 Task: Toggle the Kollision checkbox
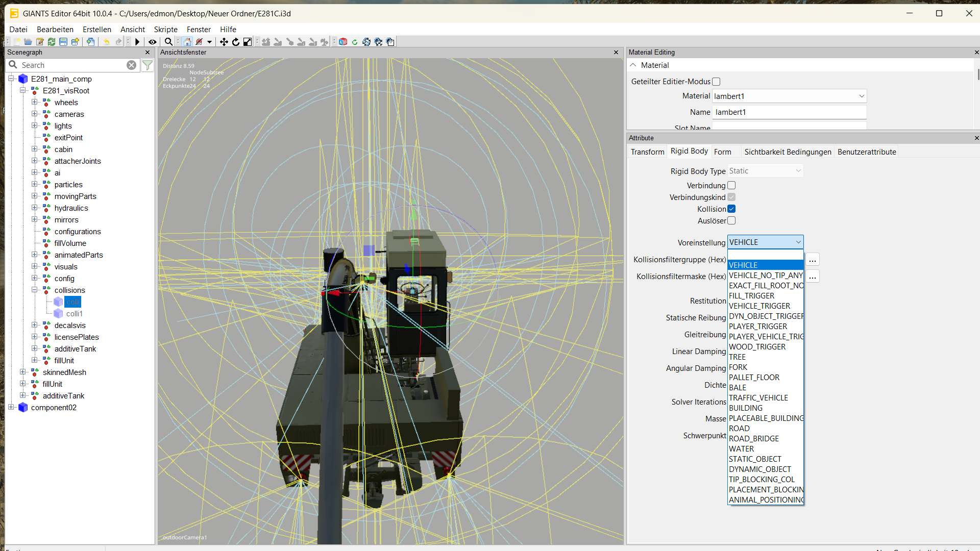731,209
